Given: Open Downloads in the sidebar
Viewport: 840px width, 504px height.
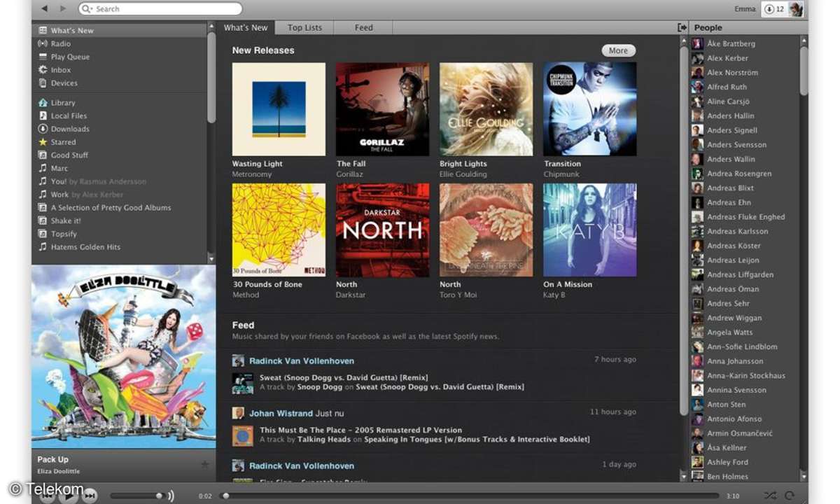Looking at the screenshot, I should 119,129.
